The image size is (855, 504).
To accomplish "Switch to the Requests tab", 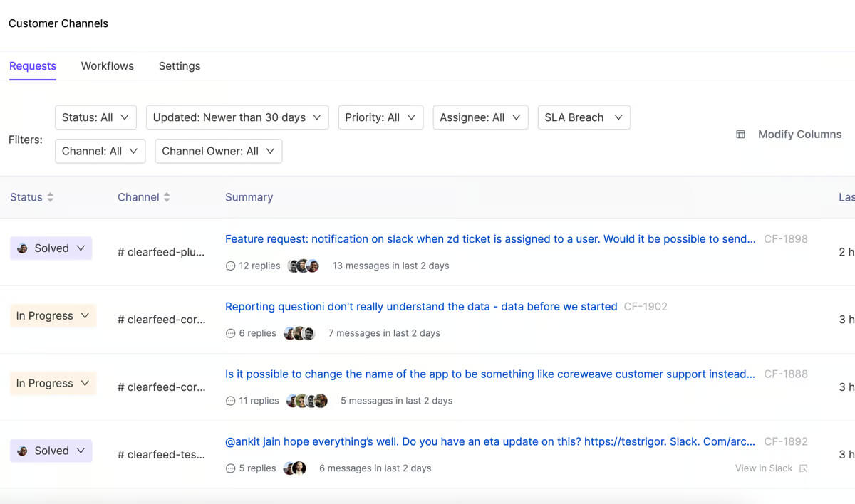I will point(33,66).
